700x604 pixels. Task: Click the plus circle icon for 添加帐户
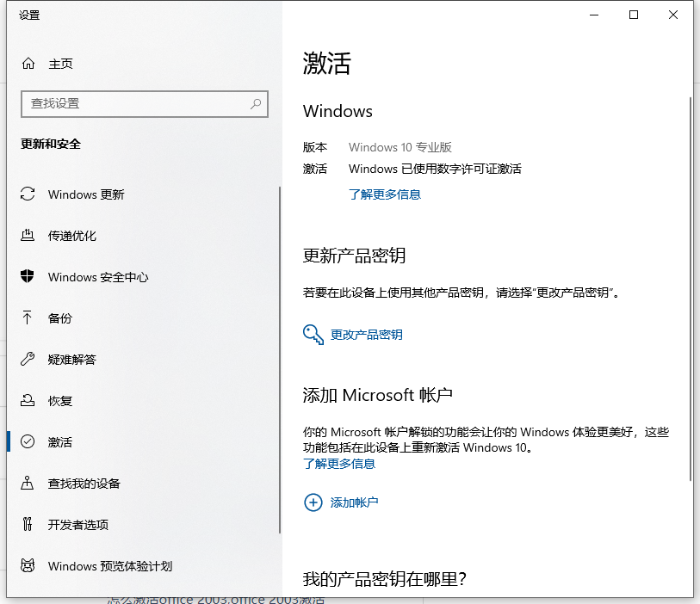click(x=313, y=502)
